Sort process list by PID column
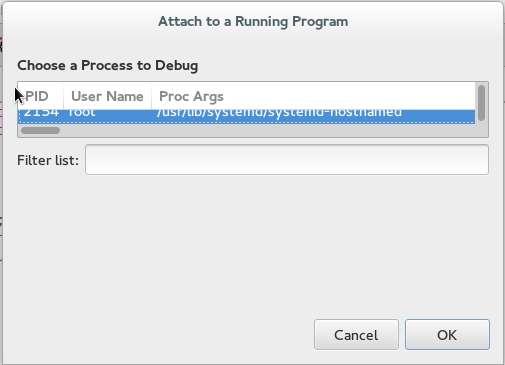This screenshot has height=365, width=505. coord(40,96)
